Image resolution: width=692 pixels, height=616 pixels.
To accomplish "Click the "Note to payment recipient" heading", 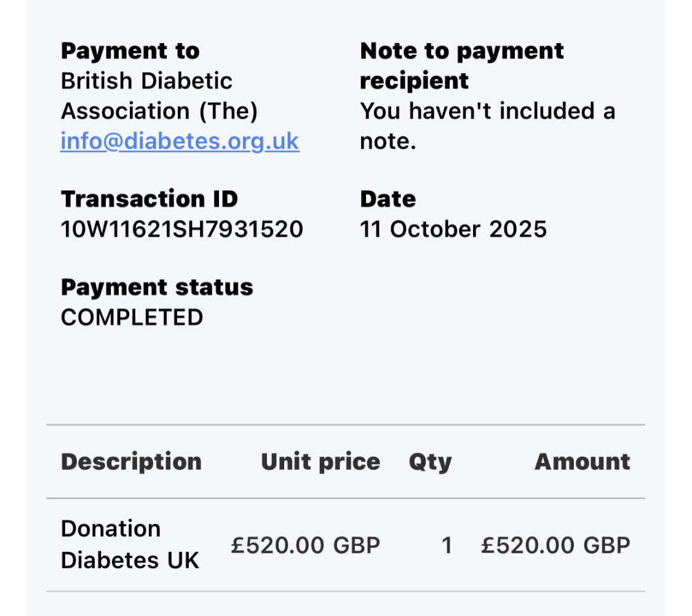I will tap(461, 65).
